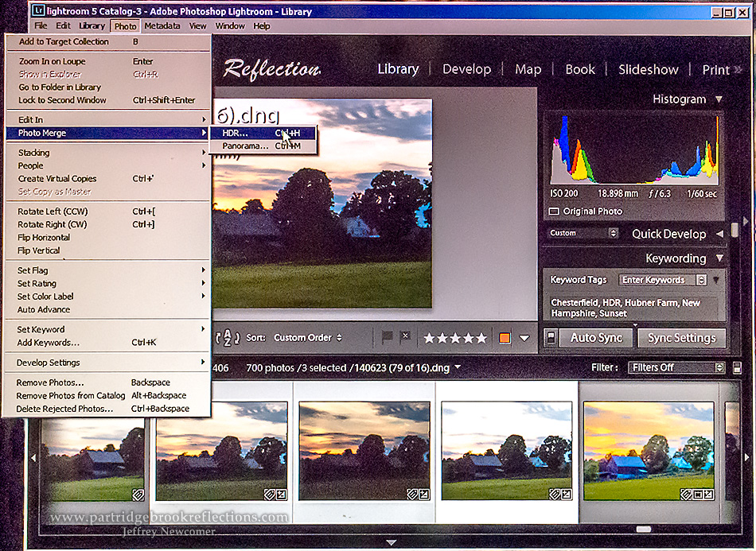
Task: Click the Lightroom Lr title bar icon
Action: tap(38, 10)
